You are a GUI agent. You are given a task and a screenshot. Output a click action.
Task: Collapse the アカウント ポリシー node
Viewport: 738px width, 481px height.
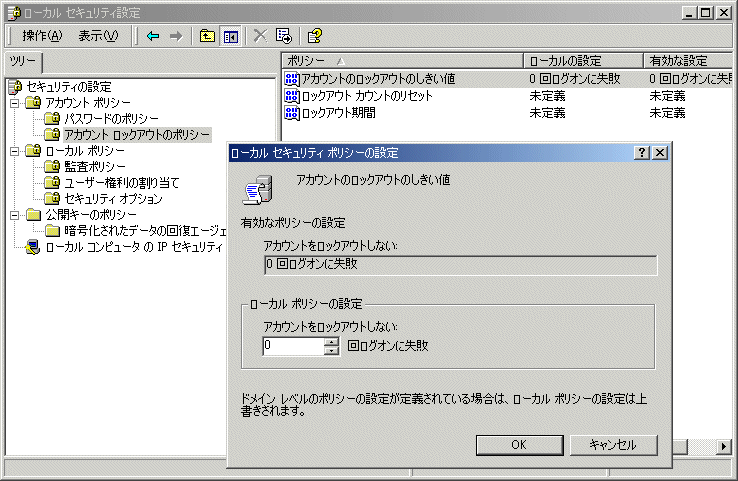tap(15, 103)
